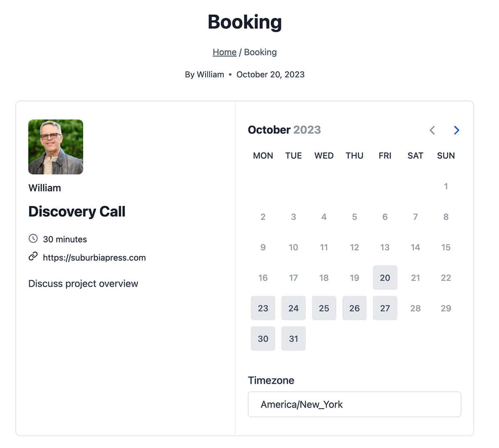Click the unavailable date 29
Screen dimensions: 499x448
tap(446, 308)
